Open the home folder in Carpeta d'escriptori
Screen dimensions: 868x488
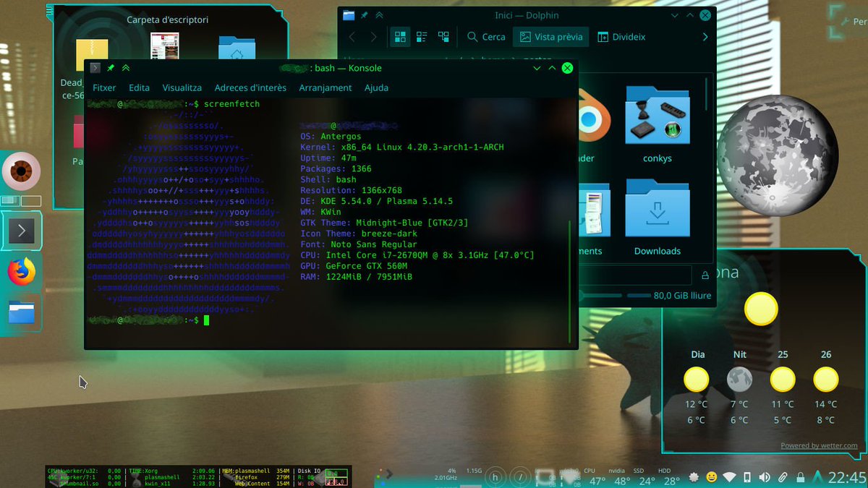pyautogui.click(x=237, y=48)
